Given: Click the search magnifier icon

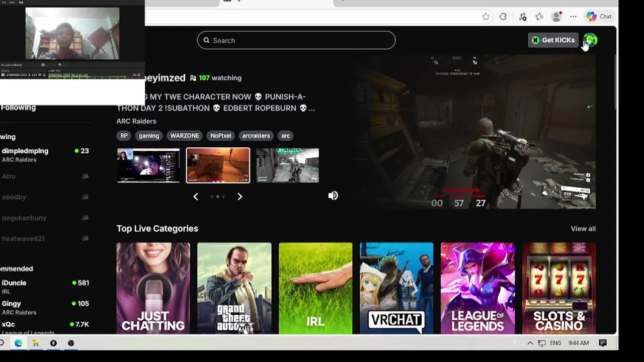Looking at the screenshot, I should tap(206, 40).
